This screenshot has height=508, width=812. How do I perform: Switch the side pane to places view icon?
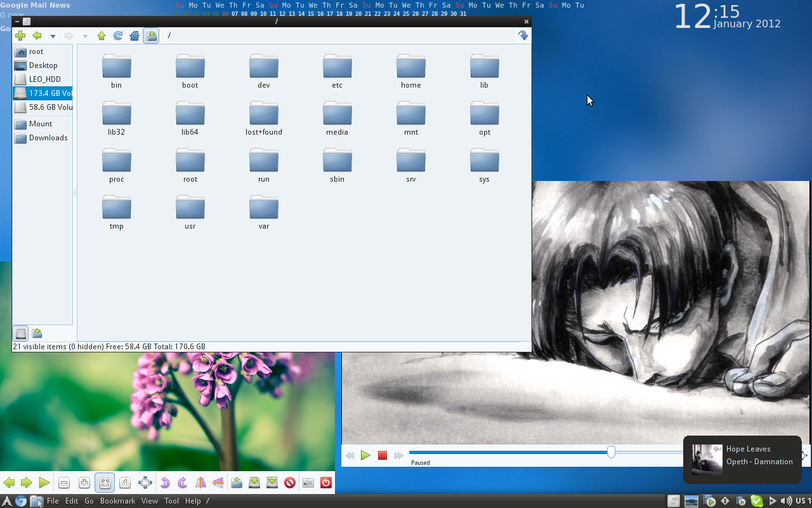click(21, 333)
